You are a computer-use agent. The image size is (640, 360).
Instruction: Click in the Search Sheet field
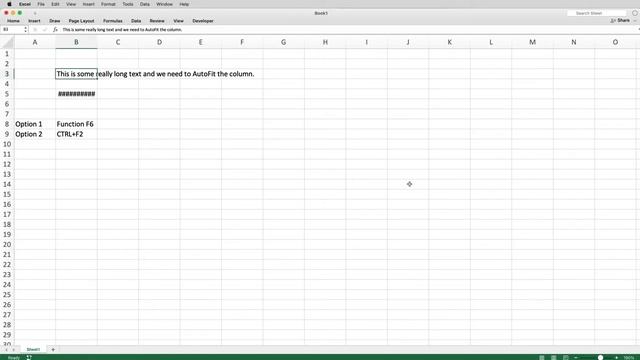pos(596,13)
